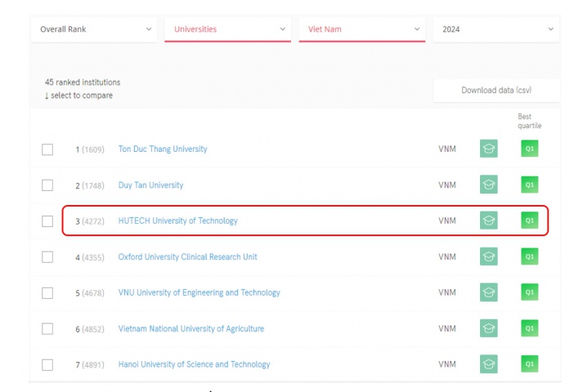The image size is (583, 392).
Task: Tick checkbox for VNU University of Engineering and Technology
Action: click(47, 293)
